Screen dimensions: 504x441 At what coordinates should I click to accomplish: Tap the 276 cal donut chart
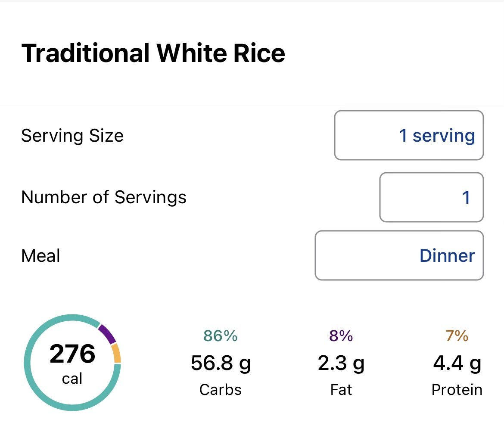72,363
